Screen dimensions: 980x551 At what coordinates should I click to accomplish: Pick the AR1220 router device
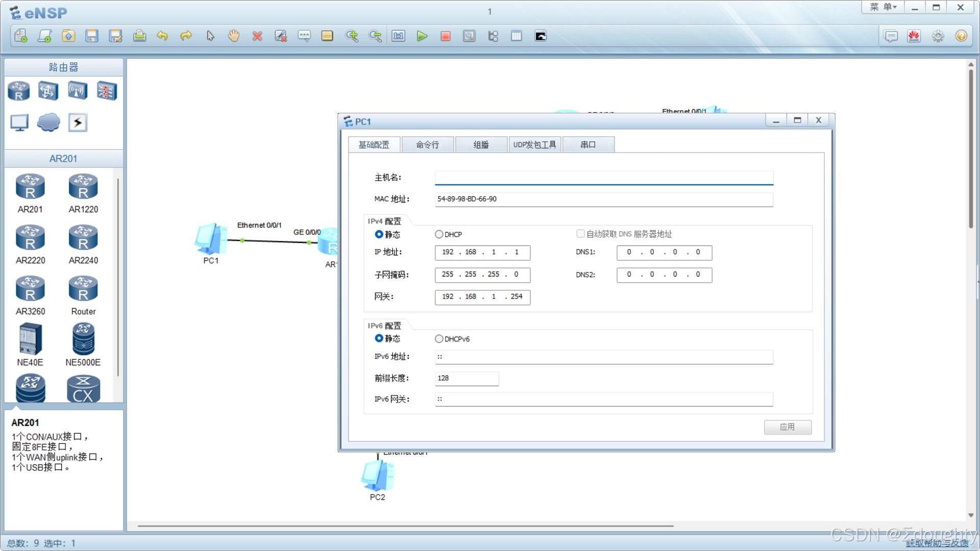click(x=83, y=193)
